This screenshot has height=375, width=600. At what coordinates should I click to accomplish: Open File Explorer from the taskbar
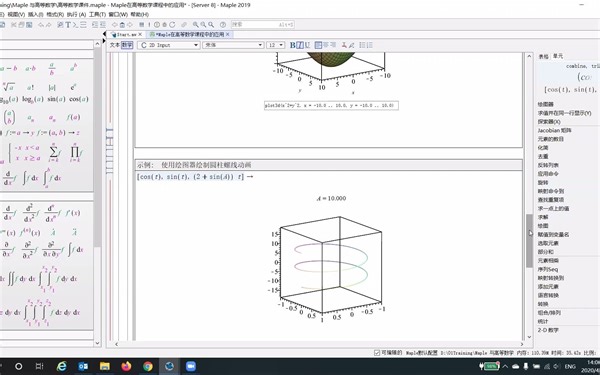point(104,366)
